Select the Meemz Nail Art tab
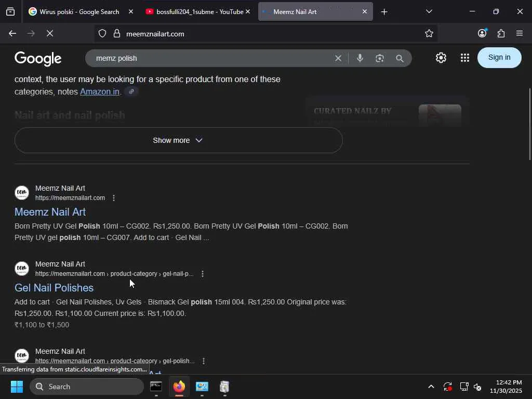 coord(315,11)
